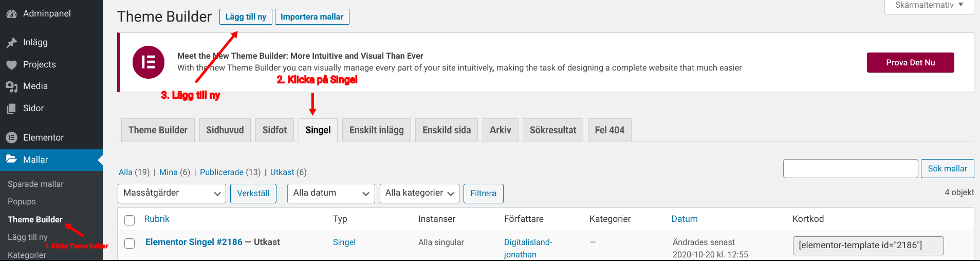Viewport: 980px width, 261px height.
Task: Expand the Skärmalternativ panel
Action: (x=929, y=5)
